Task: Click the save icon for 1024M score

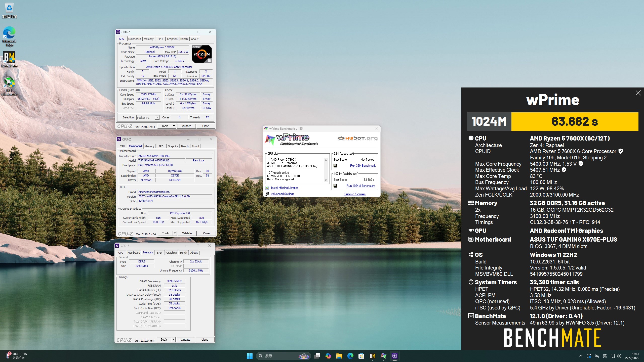Action: (x=335, y=186)
